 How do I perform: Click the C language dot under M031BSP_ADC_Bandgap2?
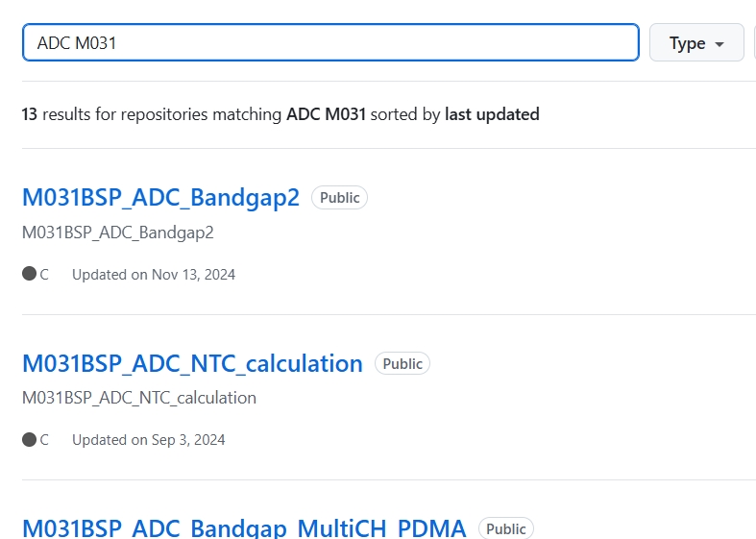coord(30,274)
